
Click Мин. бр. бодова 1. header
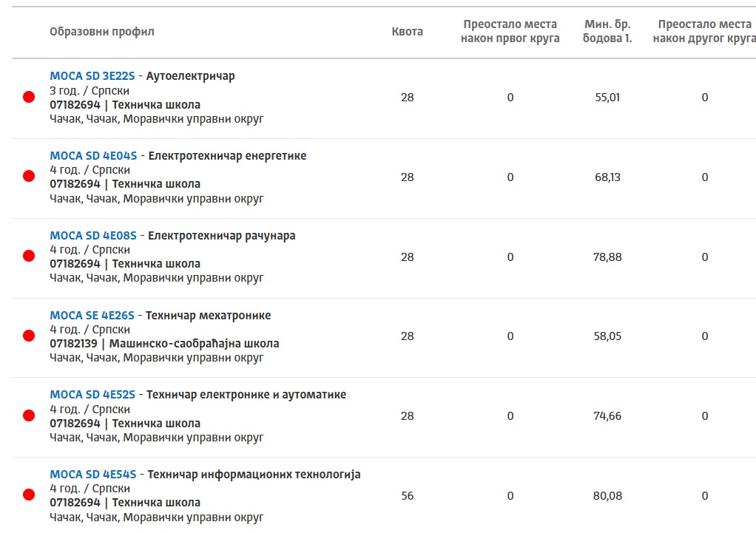click(x=607, y=31)
